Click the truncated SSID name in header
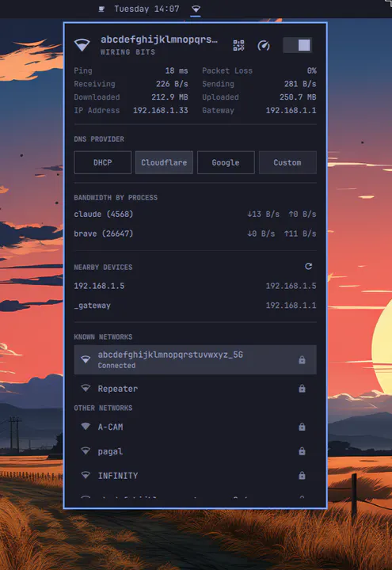Screen dimensions: 392x570 (x=159, y=40)
